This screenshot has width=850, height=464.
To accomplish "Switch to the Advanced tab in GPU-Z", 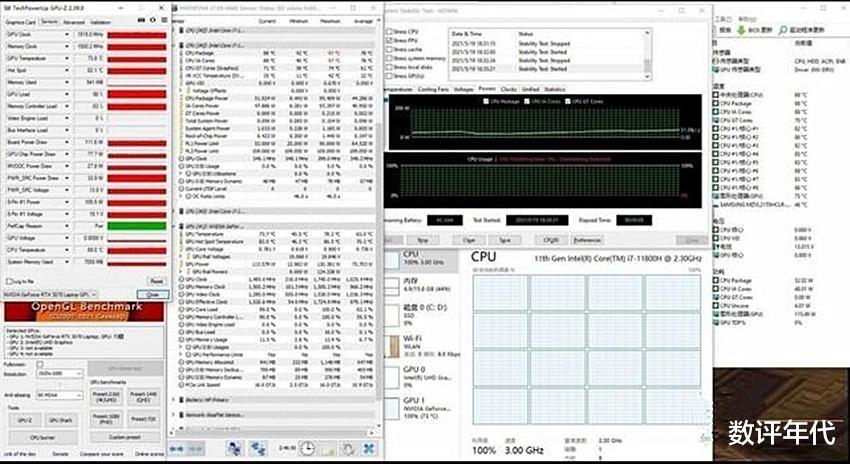I will (x=74, y=22).
